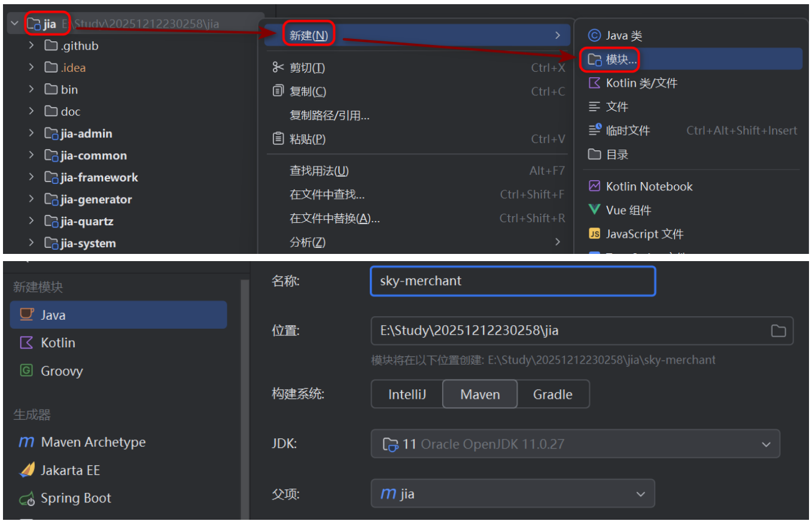Click the jia-generator module folder icon
Viewport: 812px width, 524px height.
51,199
